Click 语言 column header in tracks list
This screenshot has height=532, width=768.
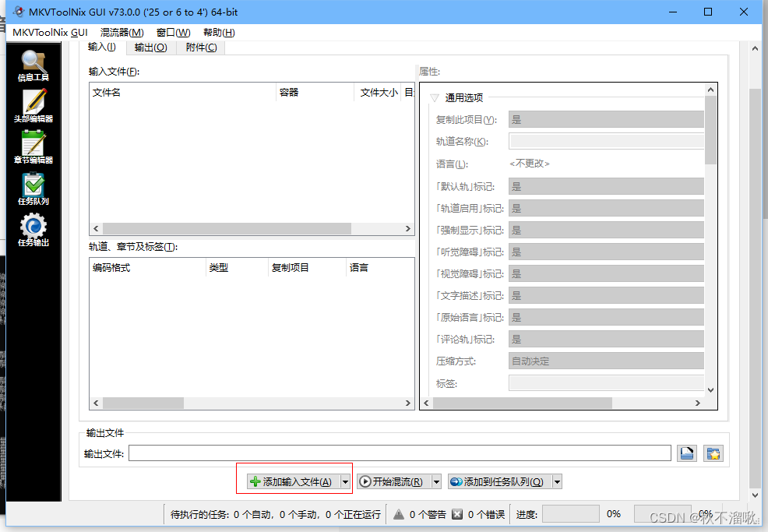coord(379,267)
